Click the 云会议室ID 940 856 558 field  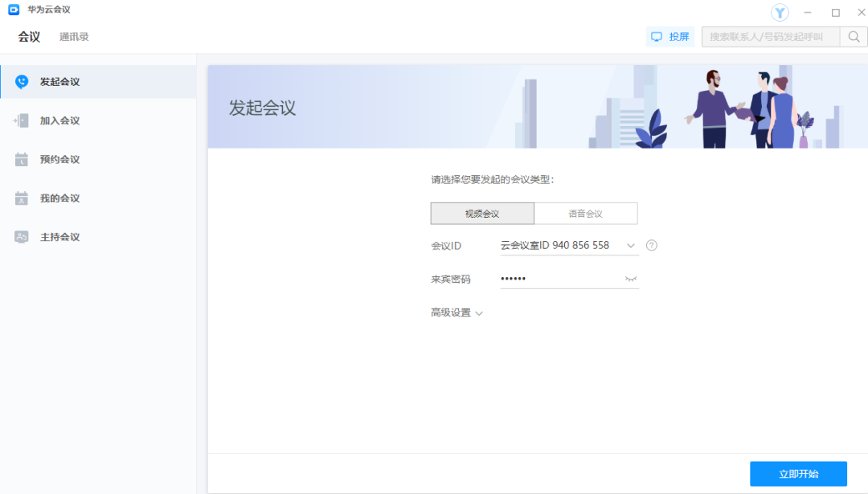[x=570, y=246]
